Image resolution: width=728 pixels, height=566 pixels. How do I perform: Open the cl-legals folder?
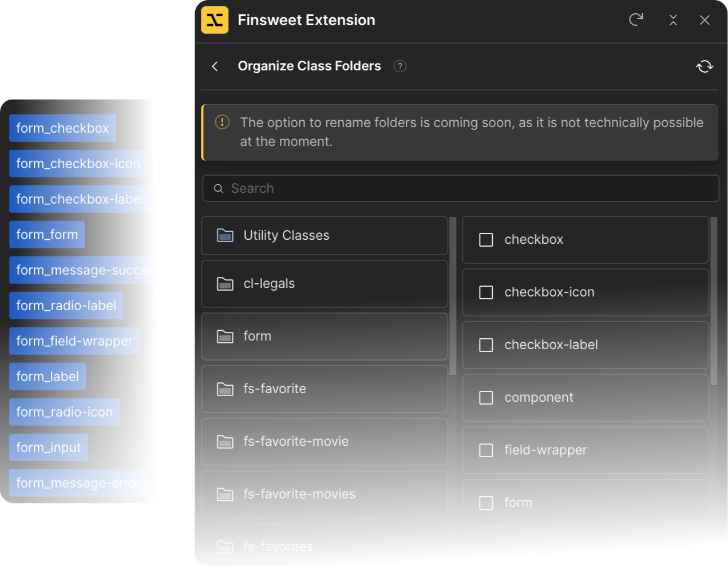click(325, 284)
